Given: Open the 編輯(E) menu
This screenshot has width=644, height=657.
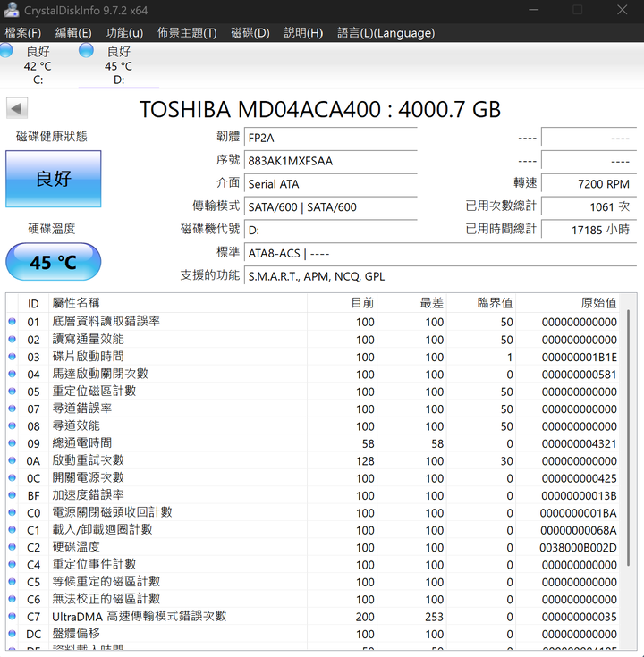Looking at the screenshot, I should point(73,33).
